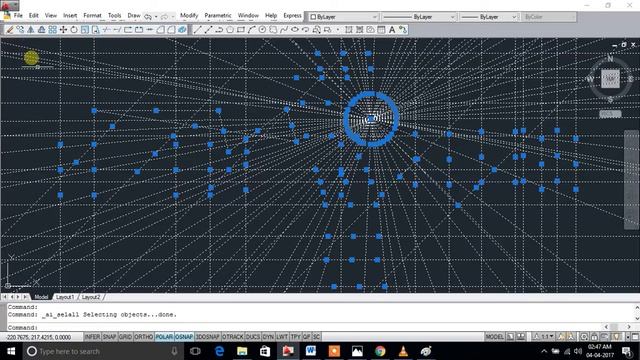Select the Mirror tool
The image size is (640, 360).
(31, 30)
